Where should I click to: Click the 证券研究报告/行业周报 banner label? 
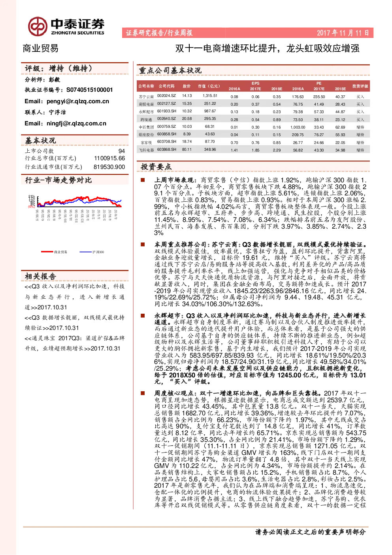pos(159,33)
